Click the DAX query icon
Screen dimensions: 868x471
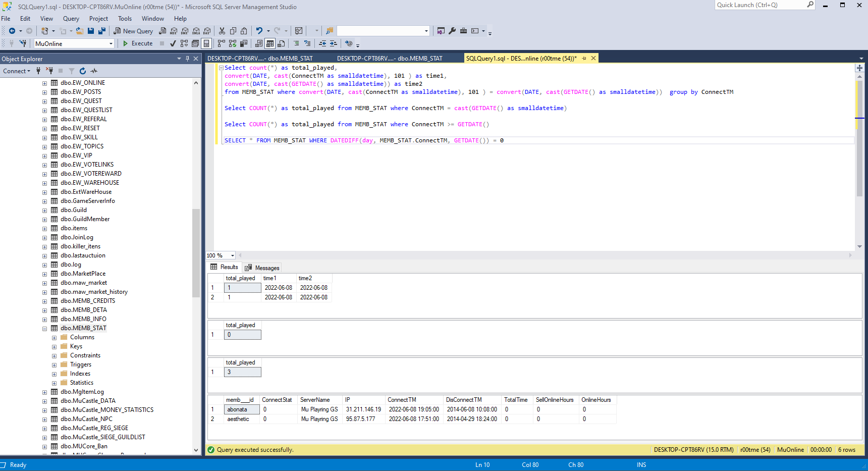pos(207,31)
